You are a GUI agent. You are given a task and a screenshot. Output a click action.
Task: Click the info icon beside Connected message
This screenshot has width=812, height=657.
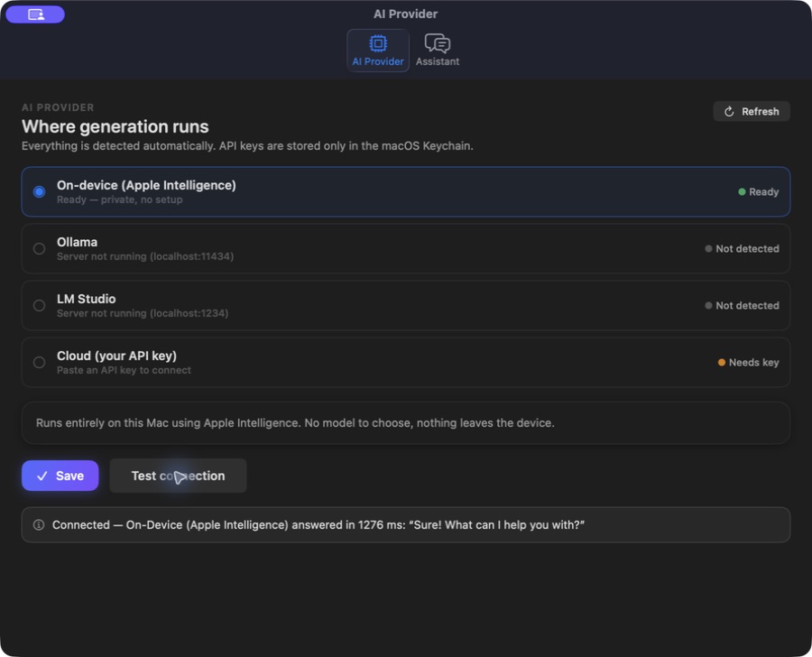(39, 525)
